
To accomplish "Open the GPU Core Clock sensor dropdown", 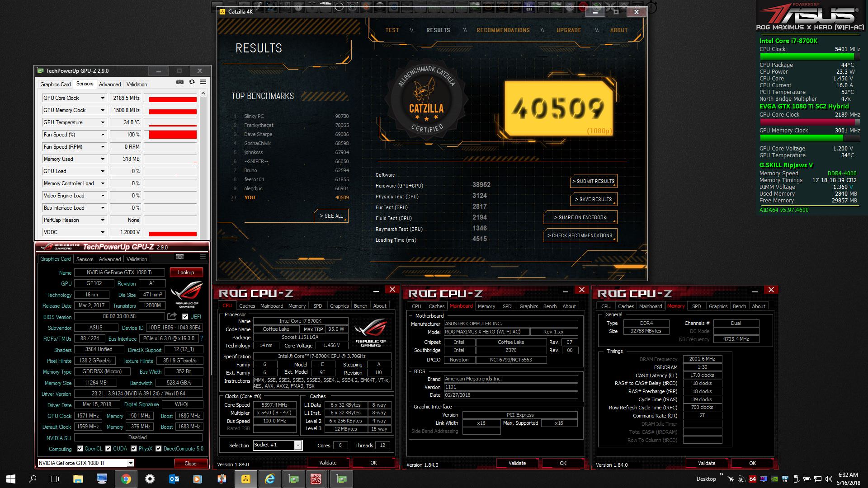I will 103,98.
